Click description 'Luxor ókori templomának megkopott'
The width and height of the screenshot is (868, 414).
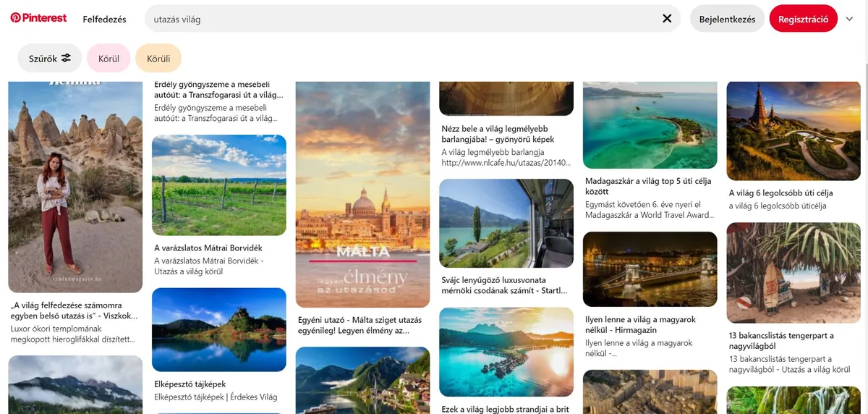(73, 333)
